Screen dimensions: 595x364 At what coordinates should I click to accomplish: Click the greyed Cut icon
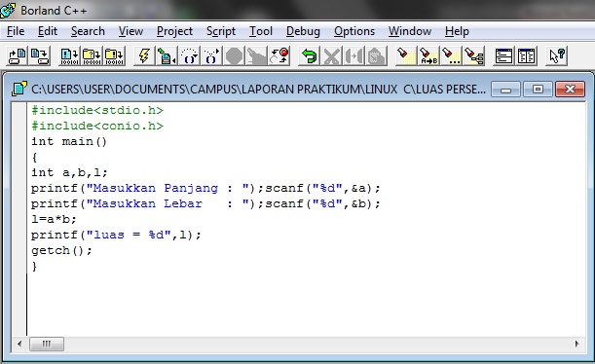332,56
